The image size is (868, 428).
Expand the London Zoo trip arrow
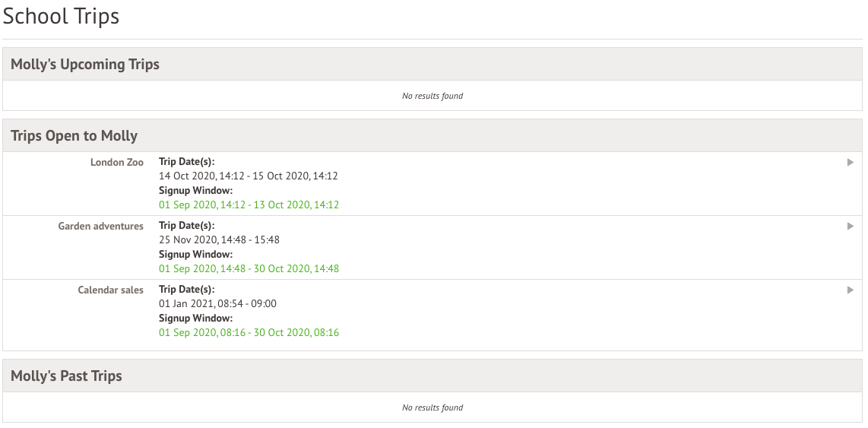pyautogui.click(x=851, y=162)
